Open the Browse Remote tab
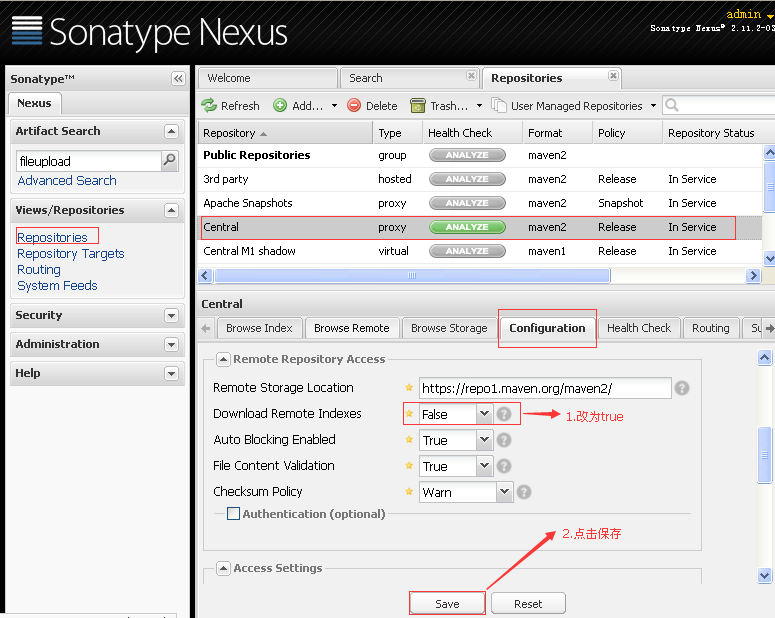Screen dimensions: 775x618 (x=351, y=328)
